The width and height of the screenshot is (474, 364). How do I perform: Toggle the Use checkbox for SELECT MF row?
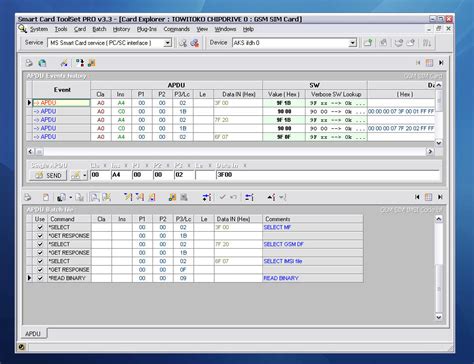tap(40, 227)
